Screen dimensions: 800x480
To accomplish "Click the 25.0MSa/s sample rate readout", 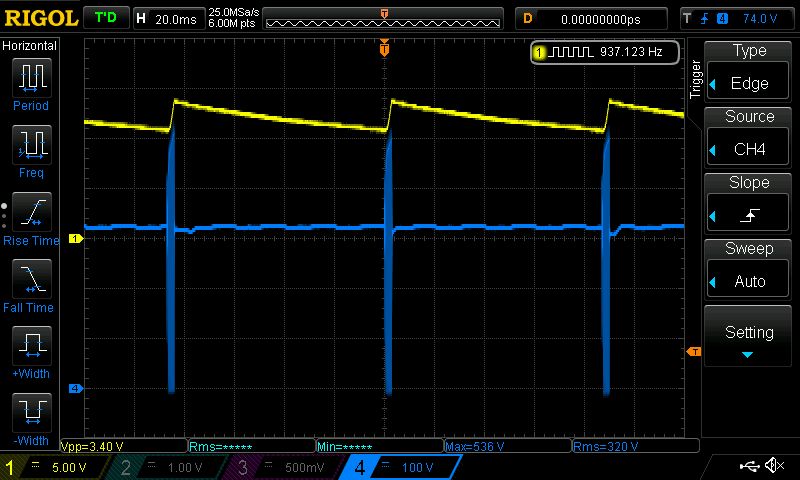I will [234, 12].
